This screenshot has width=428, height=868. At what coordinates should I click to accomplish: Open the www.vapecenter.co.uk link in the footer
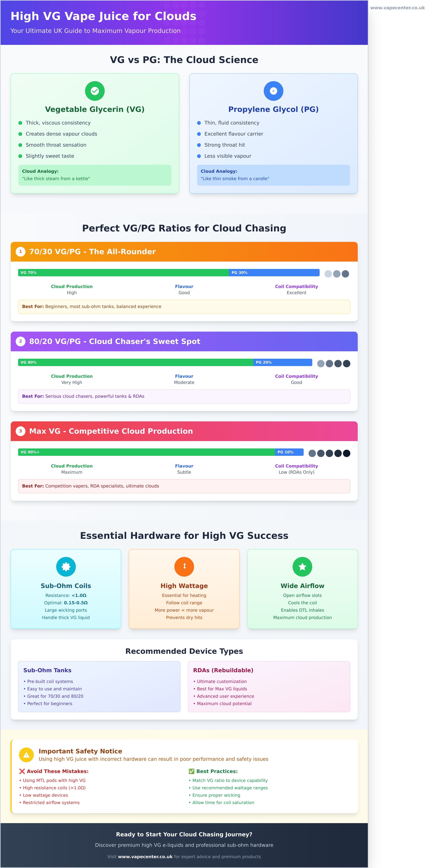(145, 856)
